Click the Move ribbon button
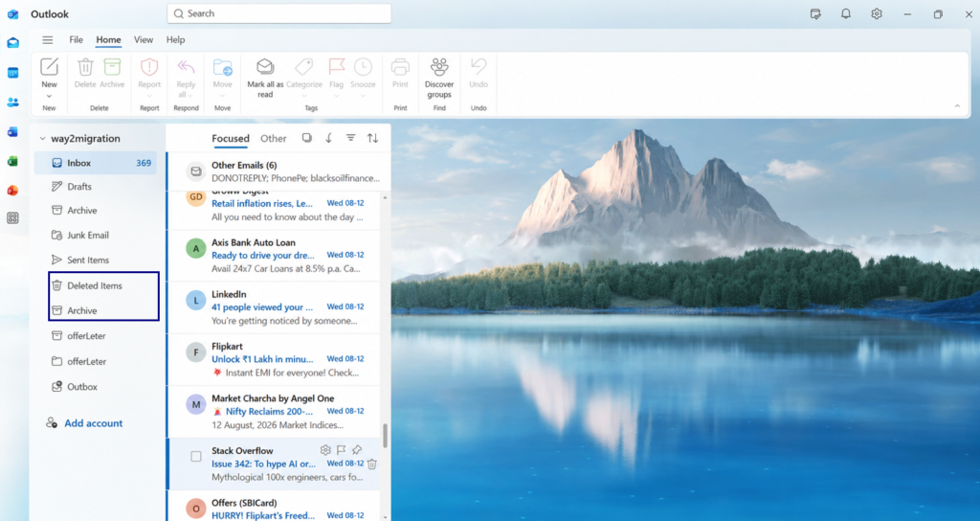 pyautogui.click(x=222, y=73)
